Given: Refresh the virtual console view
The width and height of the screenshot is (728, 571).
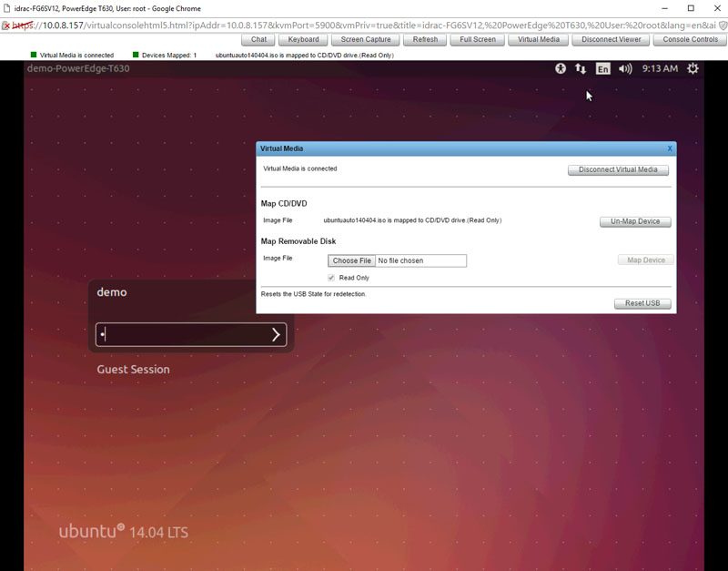Looking at the screenshot, I should (x=425, y=39).
